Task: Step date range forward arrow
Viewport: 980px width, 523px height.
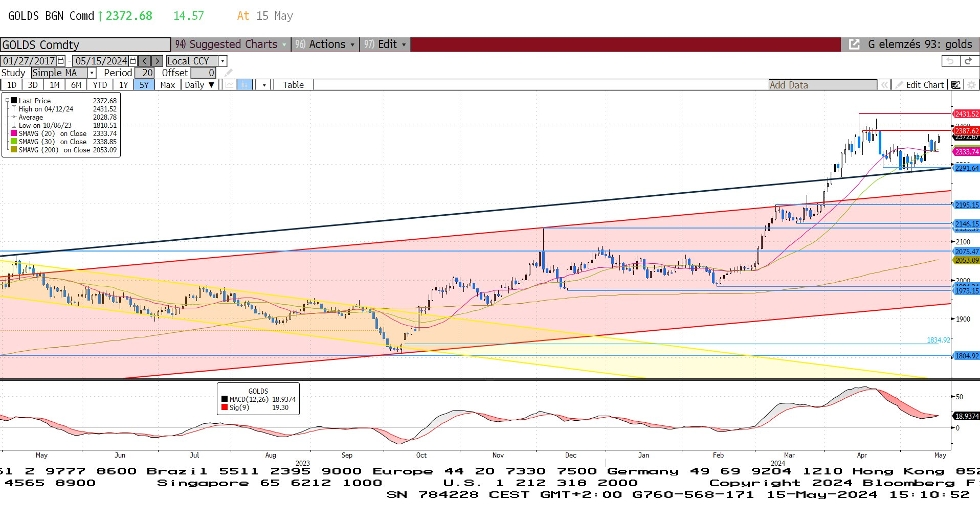Action: pos(157,61)
